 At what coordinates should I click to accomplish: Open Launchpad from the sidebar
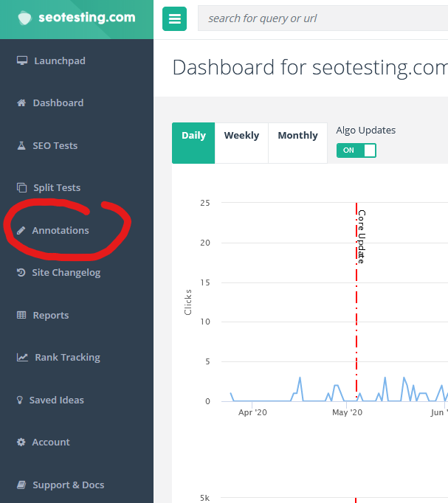60,60
